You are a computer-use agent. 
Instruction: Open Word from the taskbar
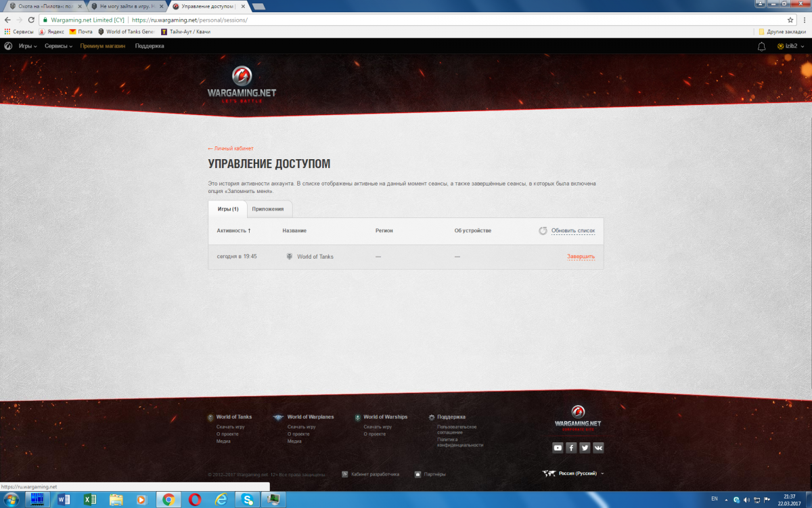(65, 500)
